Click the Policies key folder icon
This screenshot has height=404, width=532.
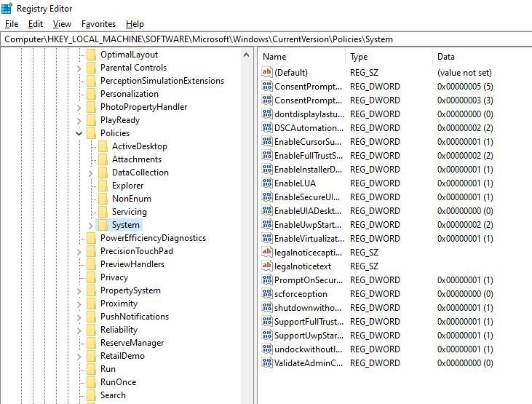[x=91, y=133]
